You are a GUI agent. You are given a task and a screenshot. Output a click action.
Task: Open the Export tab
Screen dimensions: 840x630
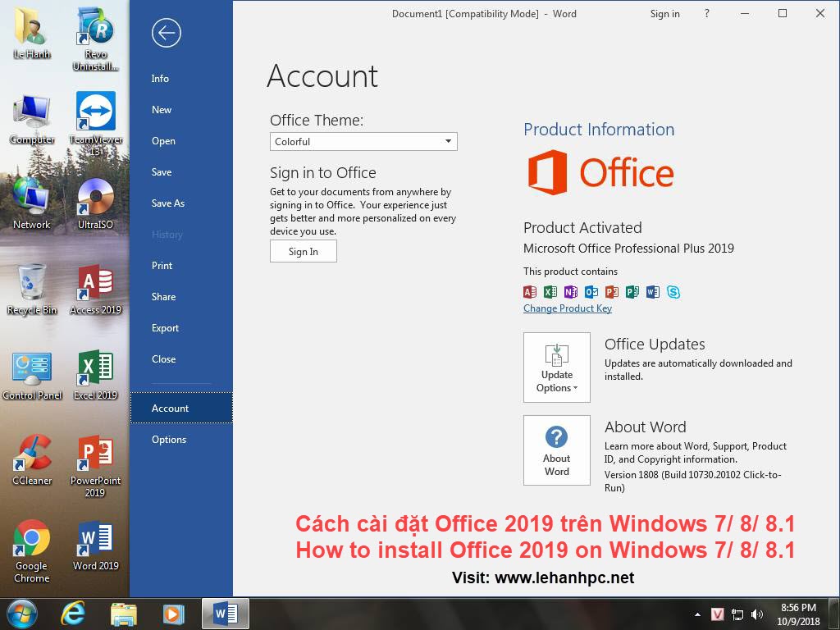[x=181, y=328]
